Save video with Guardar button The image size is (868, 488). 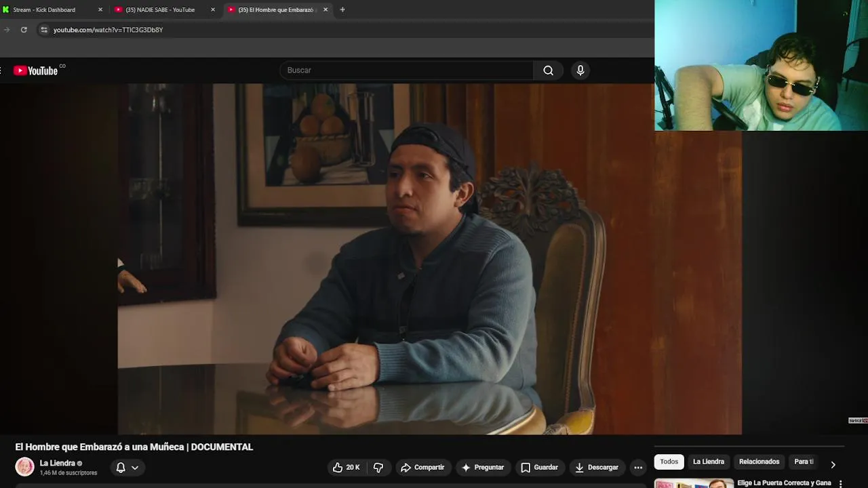(539, 468)
